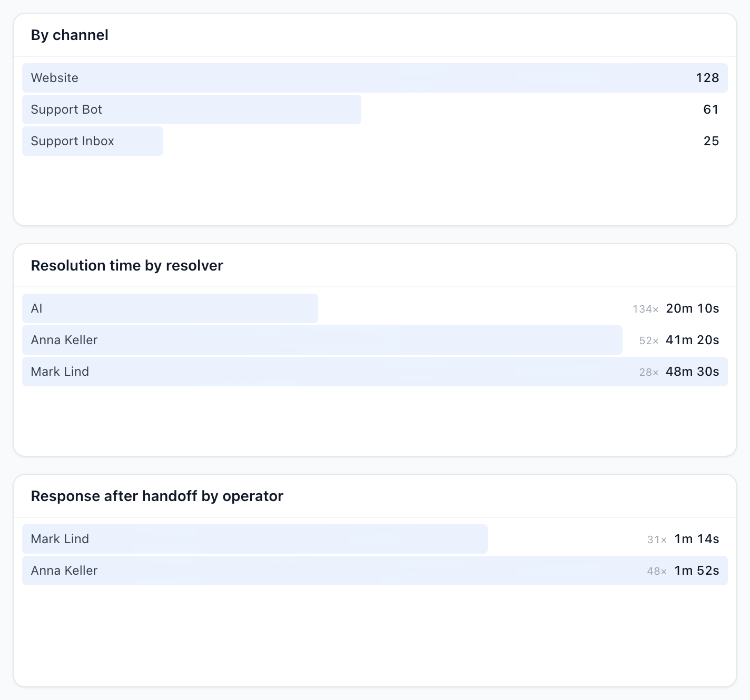
Task: Click the Support Bot count "61"
Action: [x=711, y=109]
